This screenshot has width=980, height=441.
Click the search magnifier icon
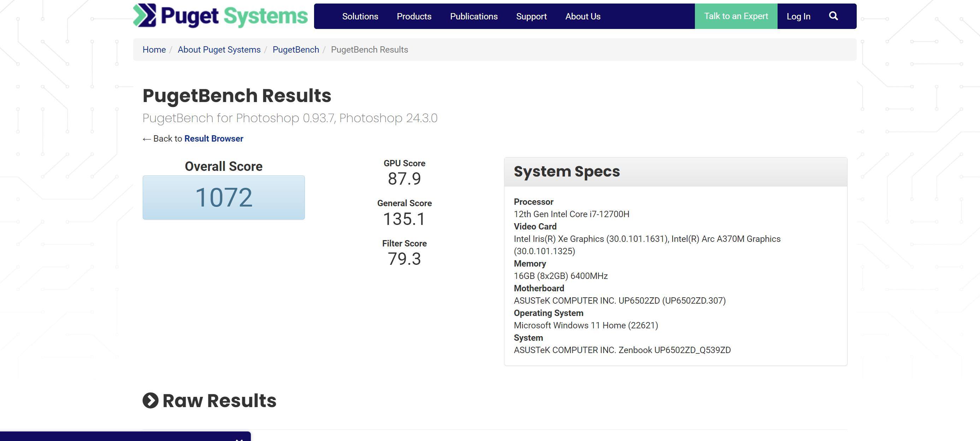click(833, 16)
